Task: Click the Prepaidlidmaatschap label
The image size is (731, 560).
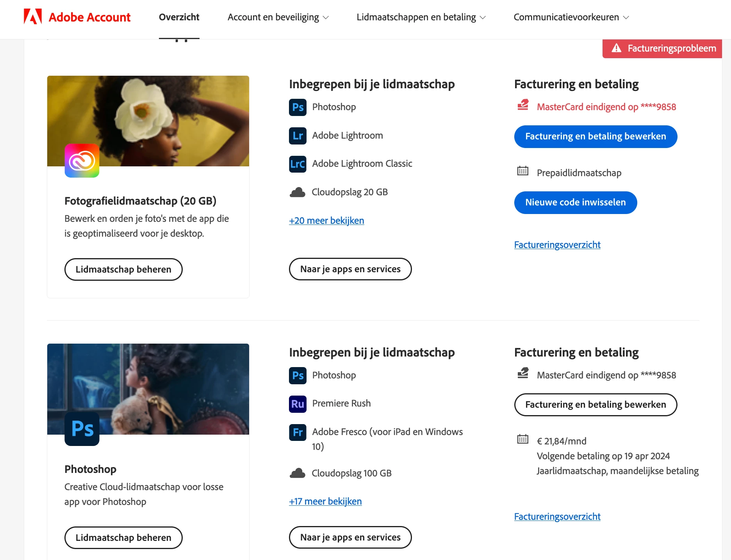Action: (x=579, y=173)
